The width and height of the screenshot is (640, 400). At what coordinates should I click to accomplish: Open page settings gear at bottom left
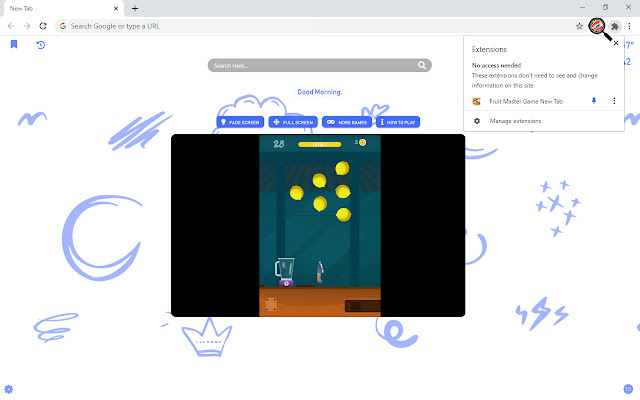[9, 389]
